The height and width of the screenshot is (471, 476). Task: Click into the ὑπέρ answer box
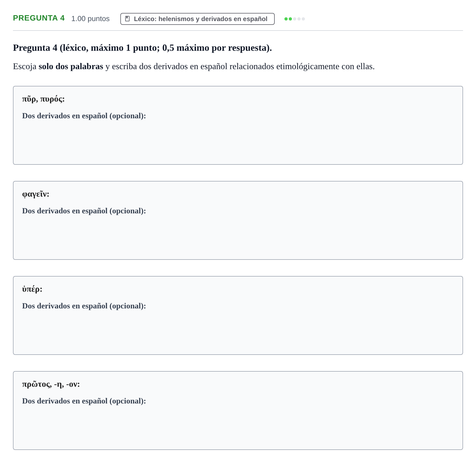(238, 315)
